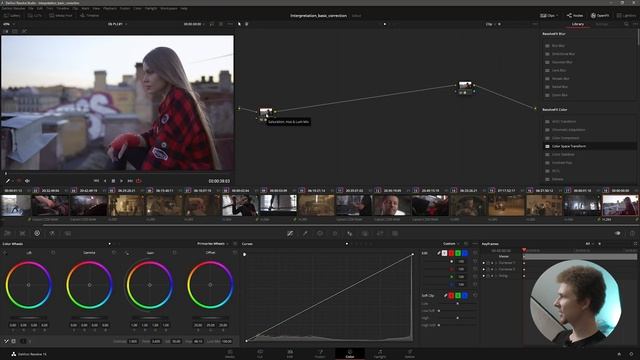Open the Scopes info palette icon
Image resolution: width=640 pixels, height=360 pixels.
click(632, 233)
